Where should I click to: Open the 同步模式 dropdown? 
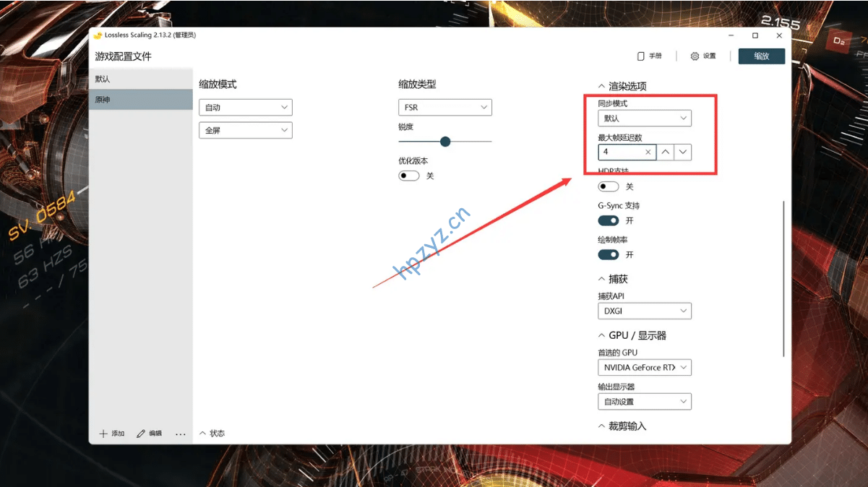pyautogui.click(x=645, y=118)
